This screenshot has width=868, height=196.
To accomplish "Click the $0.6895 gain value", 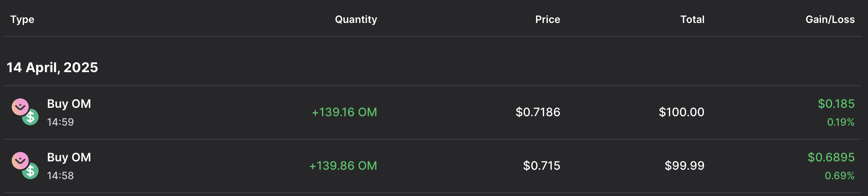I will 831,157.
